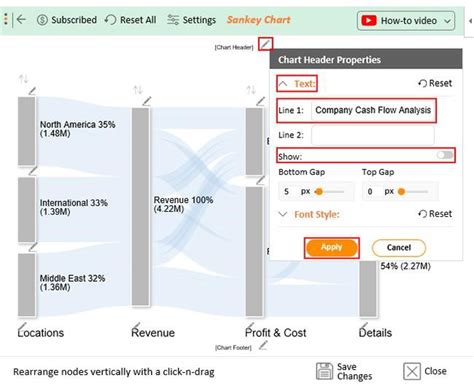Click the Line 2 text field
Screen dimensions: 474x391
tap(373, 135)
